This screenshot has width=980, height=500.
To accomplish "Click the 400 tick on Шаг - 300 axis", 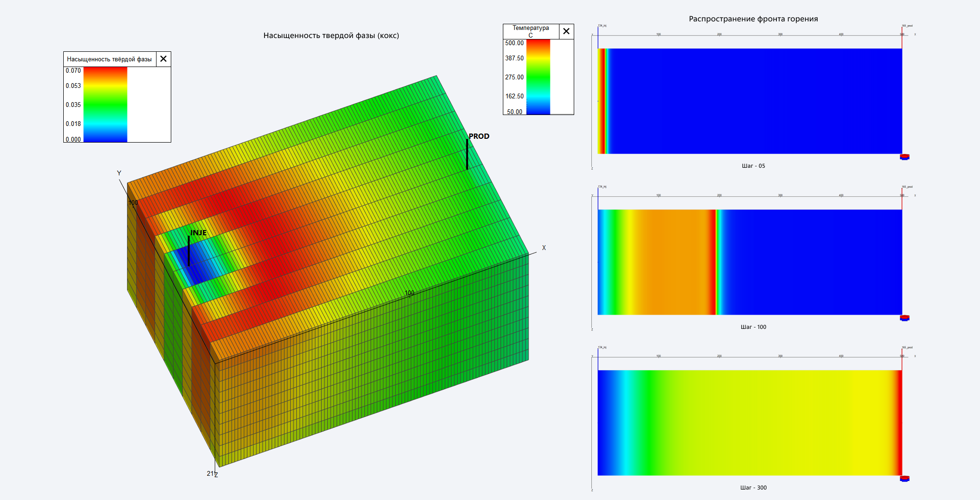I will [841, 356].
